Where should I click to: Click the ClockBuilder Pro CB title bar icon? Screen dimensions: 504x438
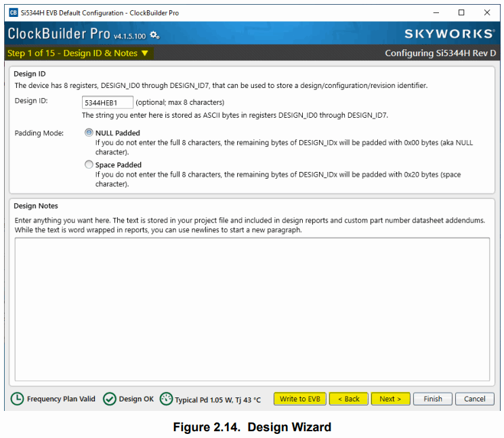coord(14,12)
